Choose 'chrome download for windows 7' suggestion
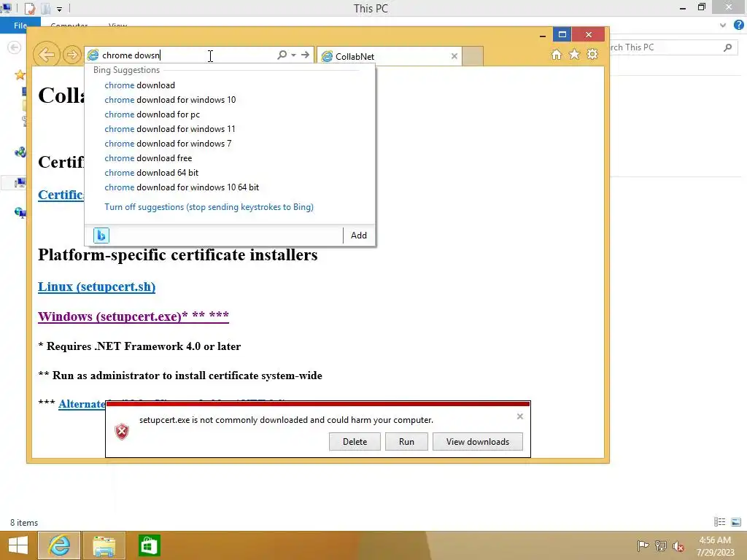Screen dimensions: 747x560 pos(168,144)
